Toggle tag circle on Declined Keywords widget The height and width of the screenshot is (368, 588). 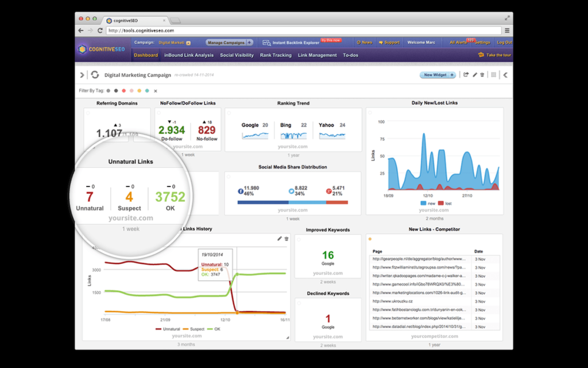point(299,302)
